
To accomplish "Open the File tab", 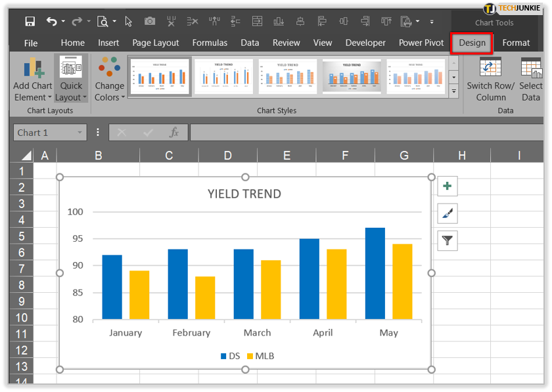I will coord(31,43).
